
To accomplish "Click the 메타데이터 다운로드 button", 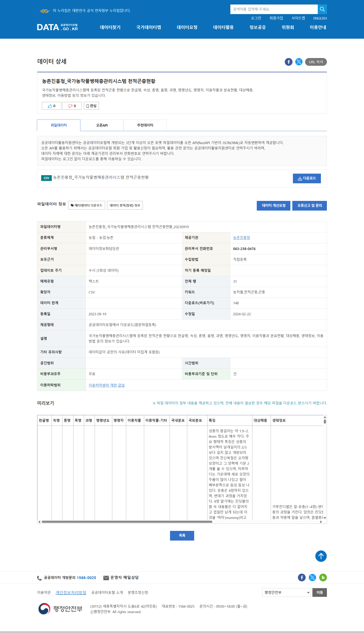I will point(87,205).
